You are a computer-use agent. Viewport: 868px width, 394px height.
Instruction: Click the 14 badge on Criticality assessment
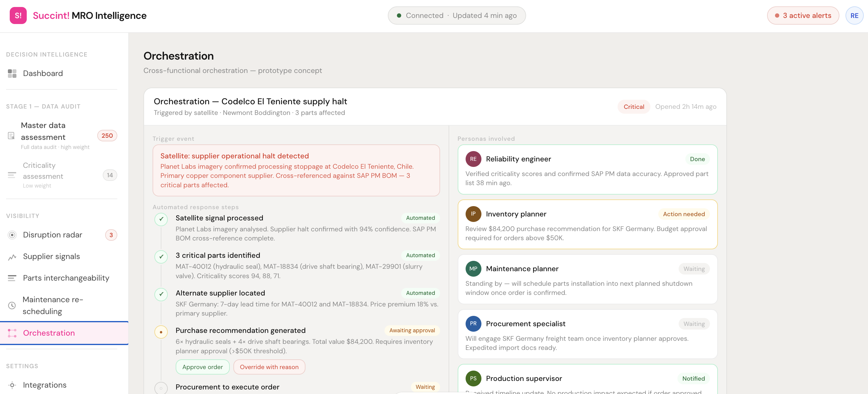pyautogui.click(x=110, y=175)
